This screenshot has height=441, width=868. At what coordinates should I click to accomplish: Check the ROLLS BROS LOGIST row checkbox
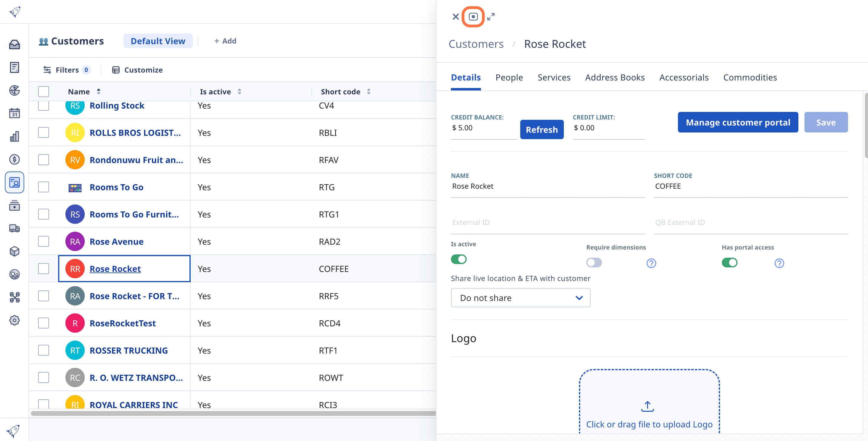44,133
